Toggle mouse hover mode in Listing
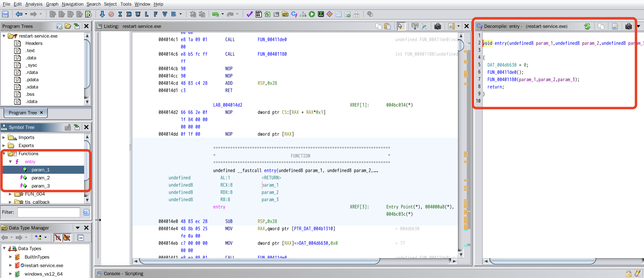The width and height of the screenshot is (644, 278). [x=400, y=26]
